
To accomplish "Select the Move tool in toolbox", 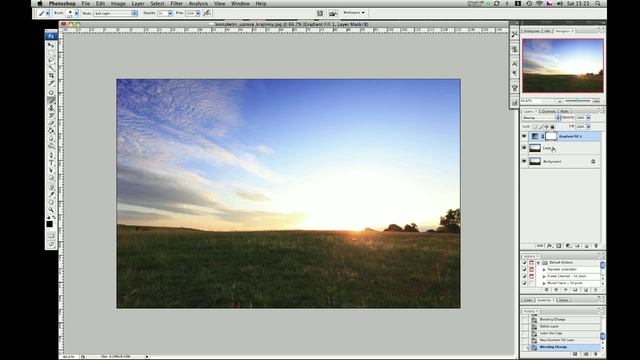I will point(51,45).
